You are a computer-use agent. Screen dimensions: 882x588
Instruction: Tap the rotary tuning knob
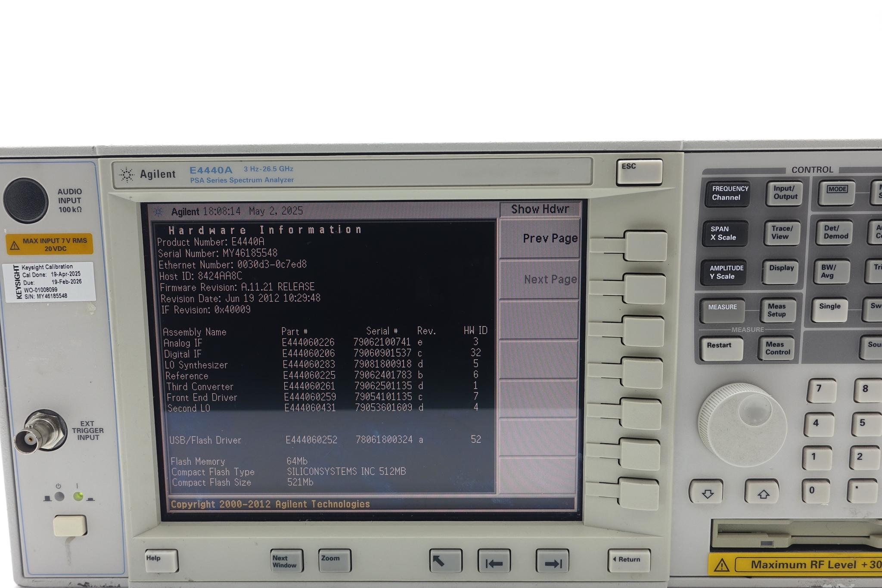[742, 425]
